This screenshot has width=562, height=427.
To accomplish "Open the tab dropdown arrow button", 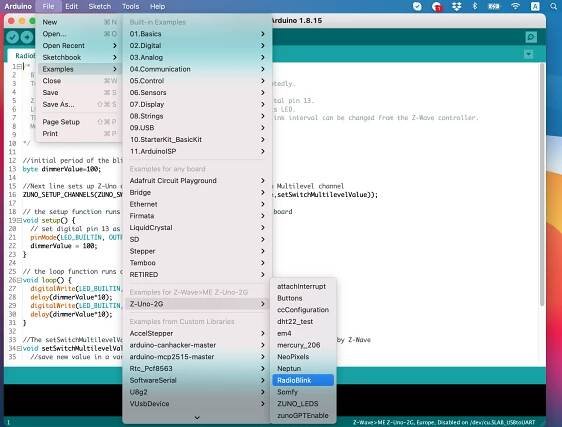I will point(528,54).
